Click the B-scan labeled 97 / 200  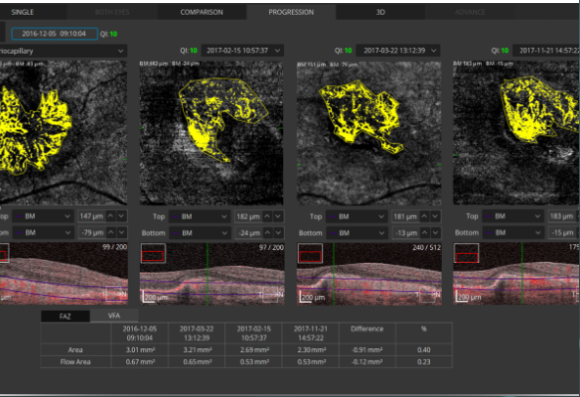tap(212, 274)
